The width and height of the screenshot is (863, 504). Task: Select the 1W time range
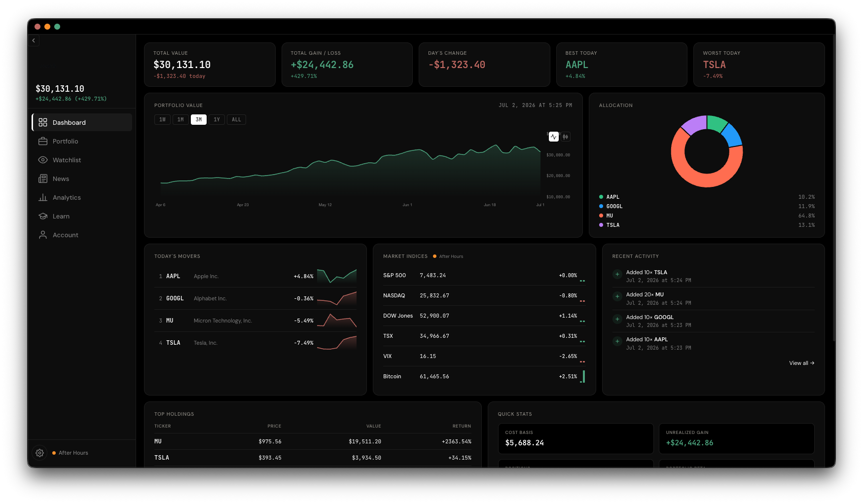click(x=162, y=119)
